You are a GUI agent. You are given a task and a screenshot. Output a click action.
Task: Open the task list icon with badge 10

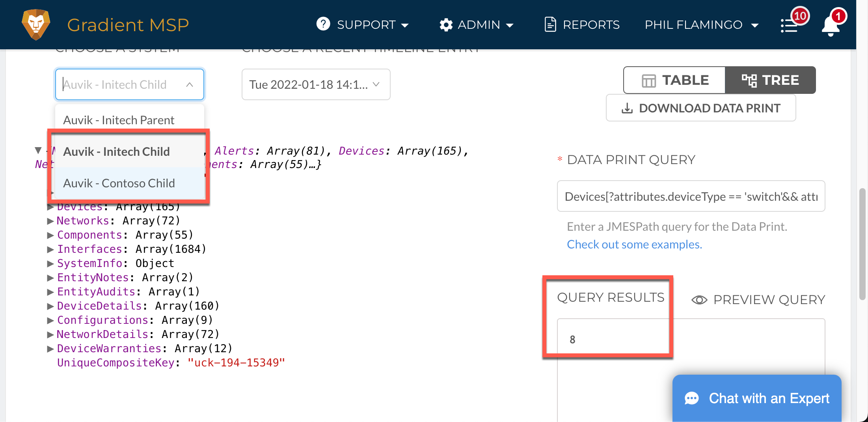[x=789, y=26]
